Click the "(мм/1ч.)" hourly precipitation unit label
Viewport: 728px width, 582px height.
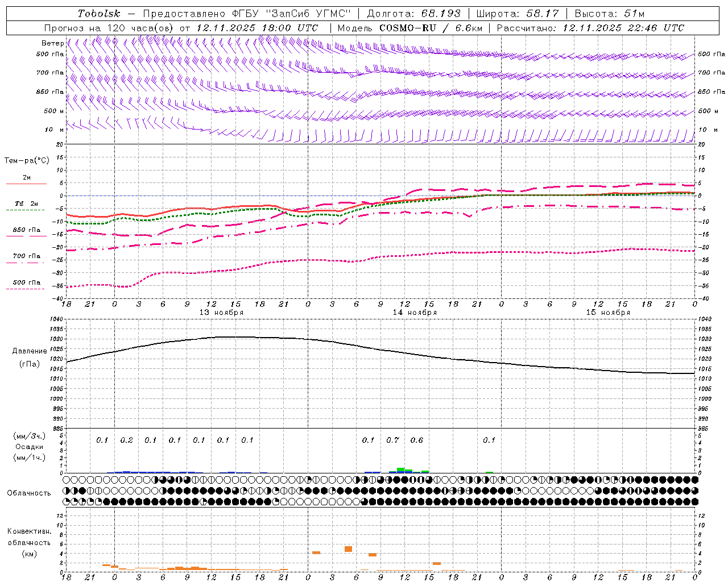coord(29,458)
